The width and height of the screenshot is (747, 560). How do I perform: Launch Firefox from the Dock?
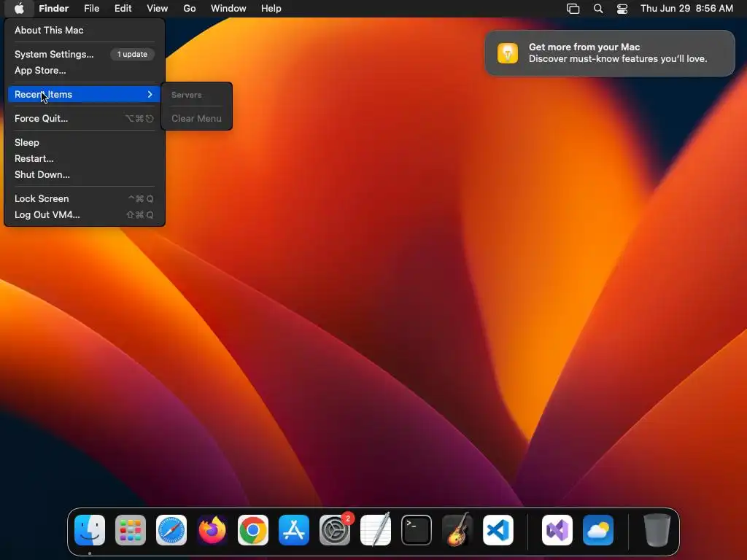(212, 530)
